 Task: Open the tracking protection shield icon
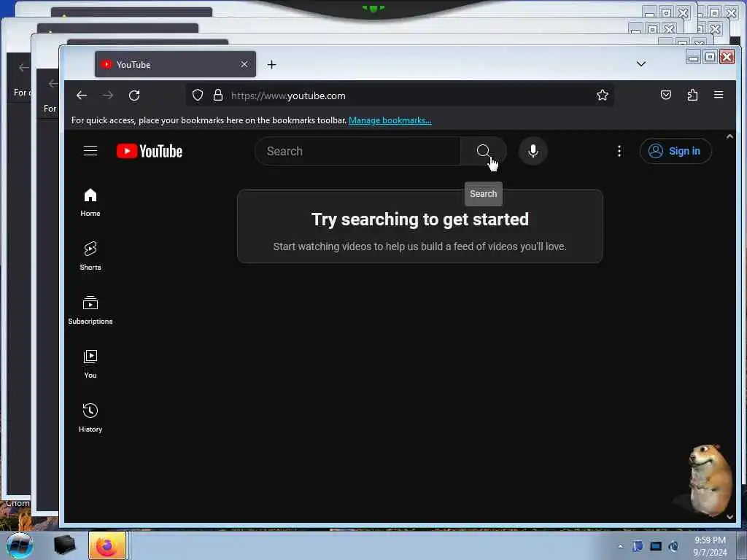tap(198, 96)
